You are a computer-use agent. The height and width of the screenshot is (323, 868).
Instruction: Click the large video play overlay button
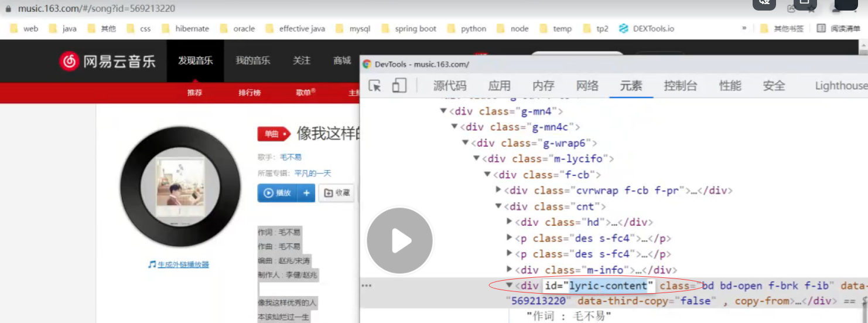[399, 240]
